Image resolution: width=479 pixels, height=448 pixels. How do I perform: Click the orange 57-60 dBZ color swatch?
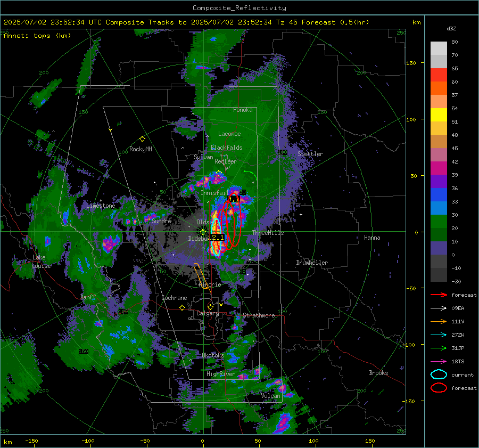click(x=439, y=88)
